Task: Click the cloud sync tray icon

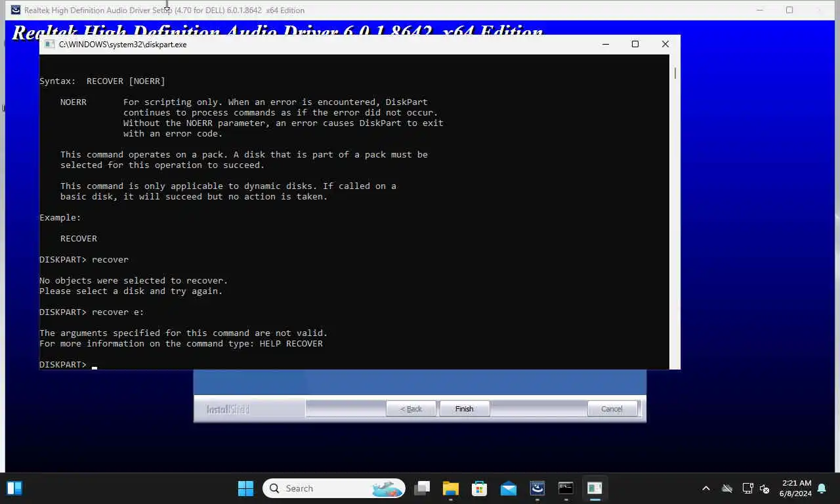Action: pyautogui.click(x=727, y=488)
